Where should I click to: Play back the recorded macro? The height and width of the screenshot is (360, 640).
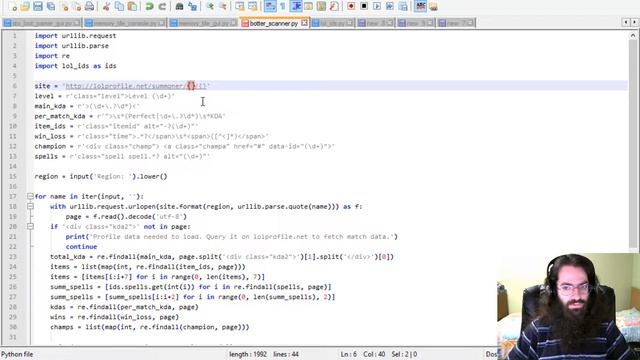click(x=377, y=6)
